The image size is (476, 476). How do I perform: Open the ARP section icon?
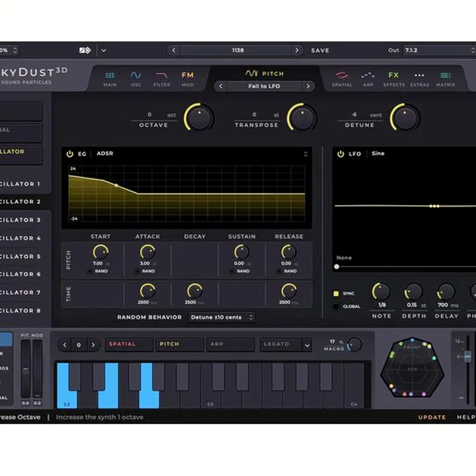click(368, 79)
